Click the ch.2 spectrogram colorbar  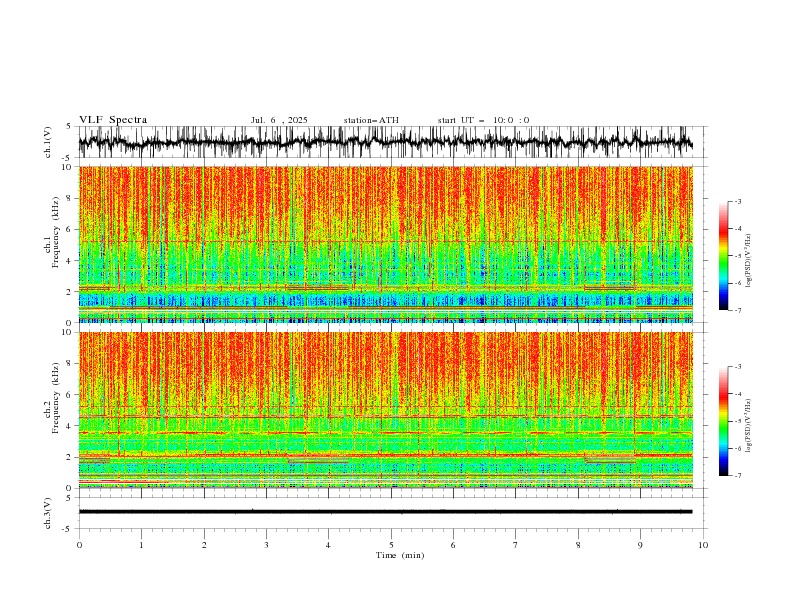(723, 421)
